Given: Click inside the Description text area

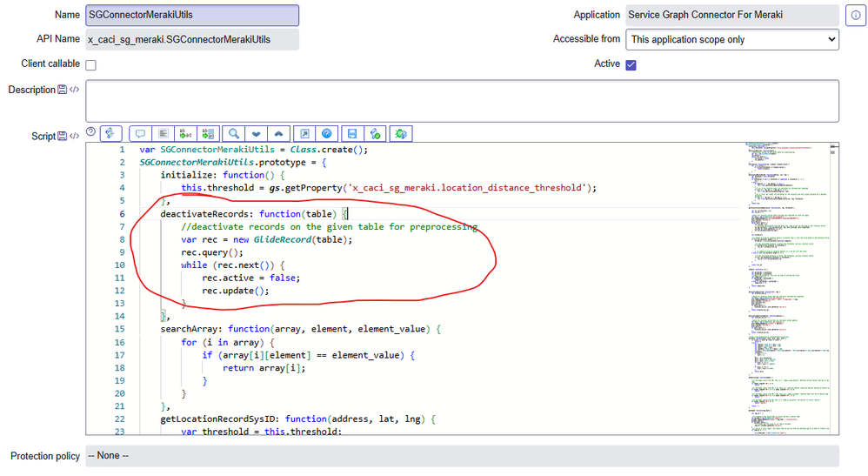Looking at the screenshot, I should 462,100.
